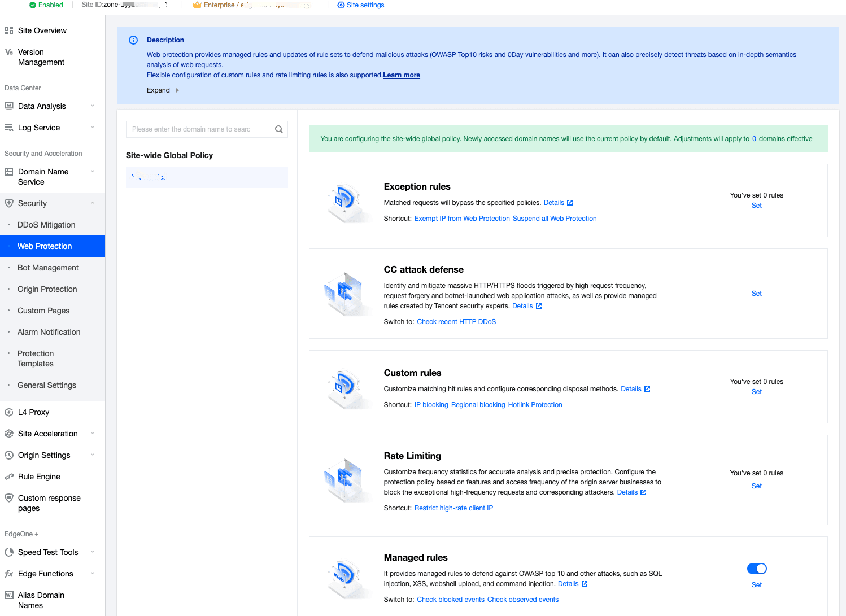The width and height of the screenshot is (846, 616).
Task: Open Origin Protection menu item
Action: click(x=53, y=289)
